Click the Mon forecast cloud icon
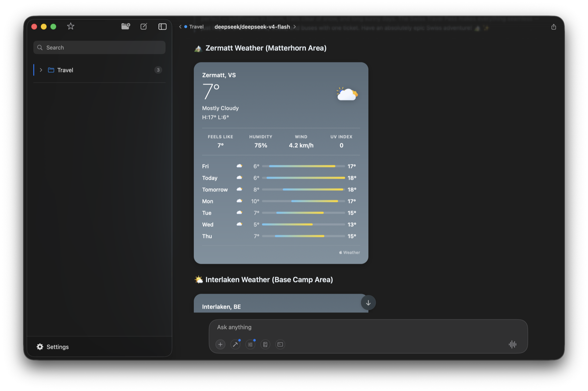 [239, 201]
